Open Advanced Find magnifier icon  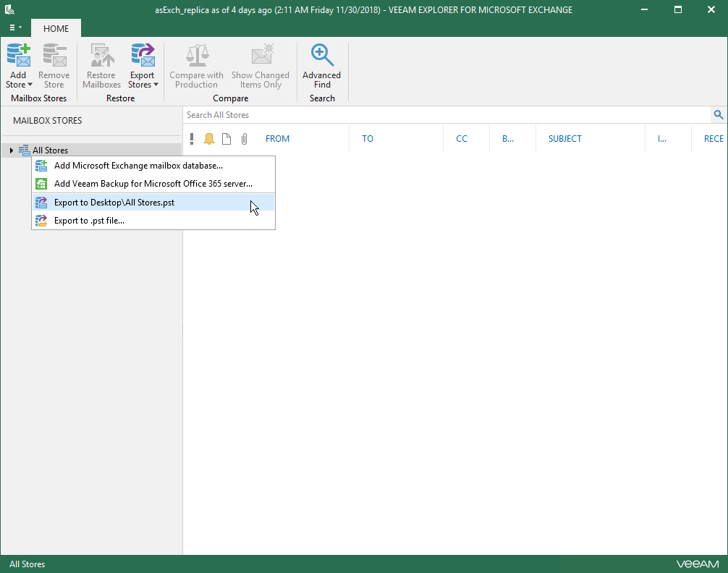point(322,55)
